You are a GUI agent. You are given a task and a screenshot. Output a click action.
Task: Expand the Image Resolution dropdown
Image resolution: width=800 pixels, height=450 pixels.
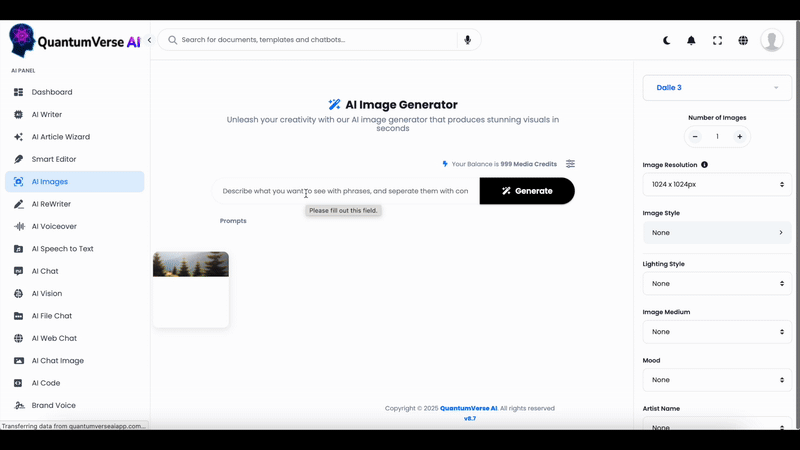coord(716,184)
